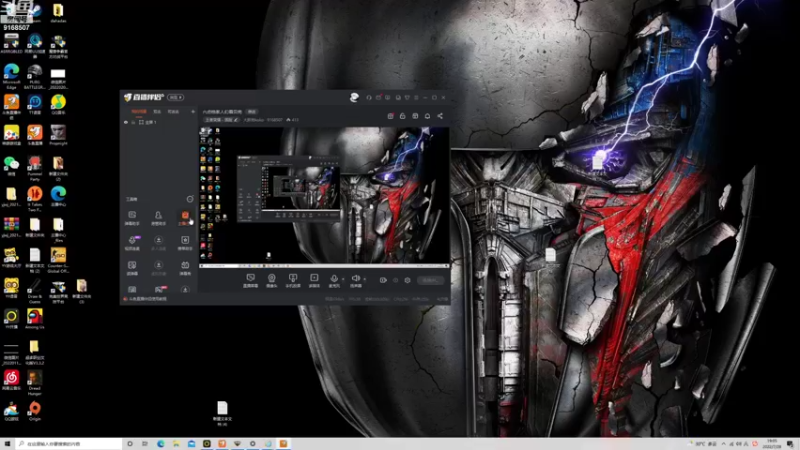Show hidden tray icons chevron
Viewport: 800px width, 450px height.
[x=723, y=444]
